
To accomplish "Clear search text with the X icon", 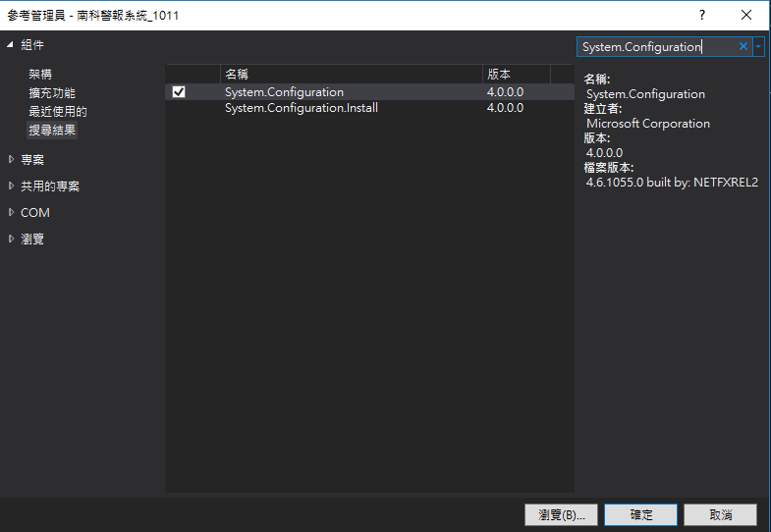I will point(743,46).
